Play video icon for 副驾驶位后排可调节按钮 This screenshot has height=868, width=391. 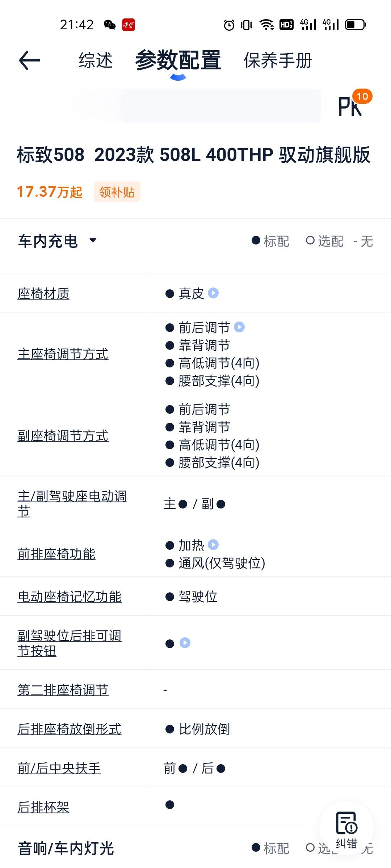185,643
